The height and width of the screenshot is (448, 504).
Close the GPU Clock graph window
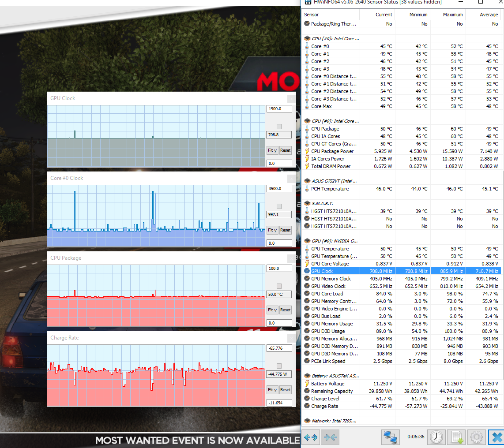[x=291, y=99]
